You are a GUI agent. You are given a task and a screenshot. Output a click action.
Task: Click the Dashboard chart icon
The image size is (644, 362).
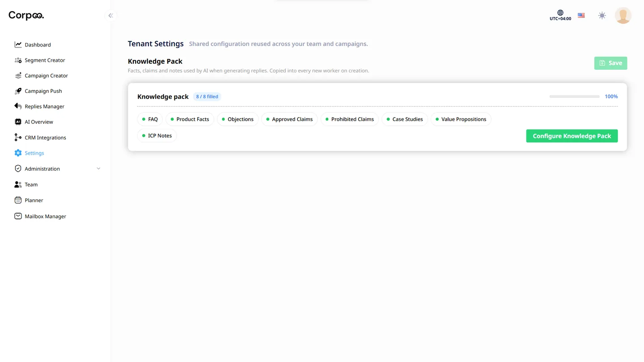coord(18,45)
